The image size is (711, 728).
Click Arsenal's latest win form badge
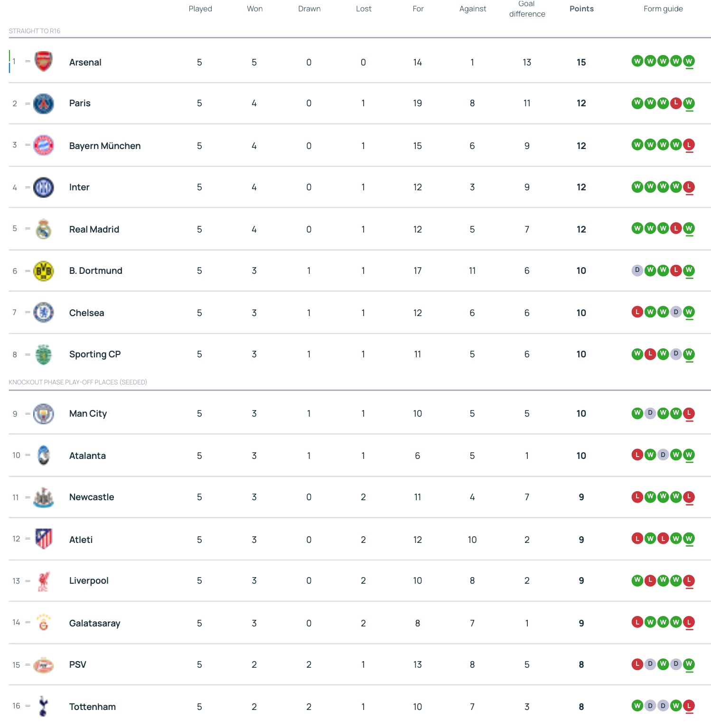(x=689, y=61)
